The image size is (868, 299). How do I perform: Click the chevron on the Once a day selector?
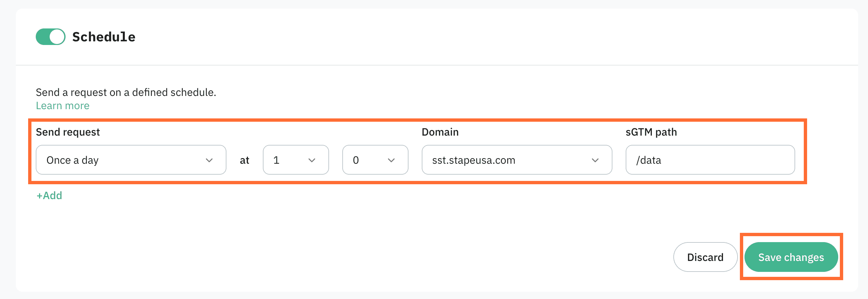(x=210, y=161)
